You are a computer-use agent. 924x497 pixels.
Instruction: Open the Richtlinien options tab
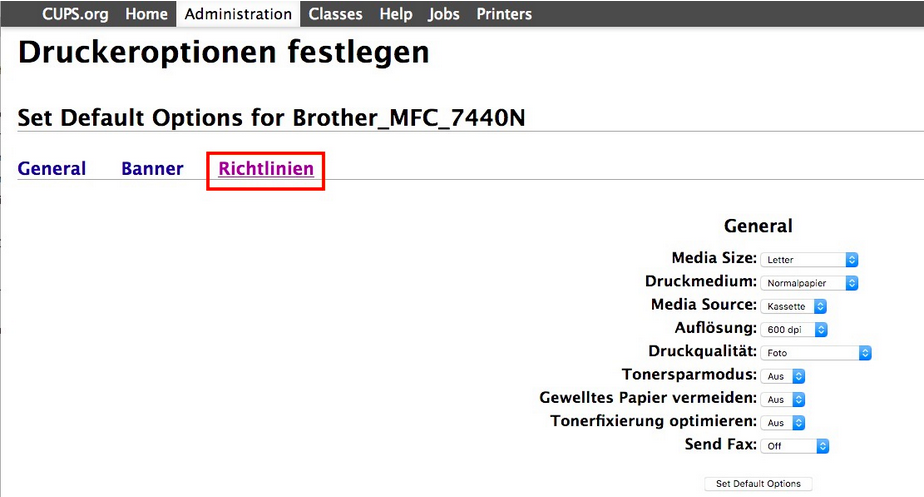(x=266, y=169)
